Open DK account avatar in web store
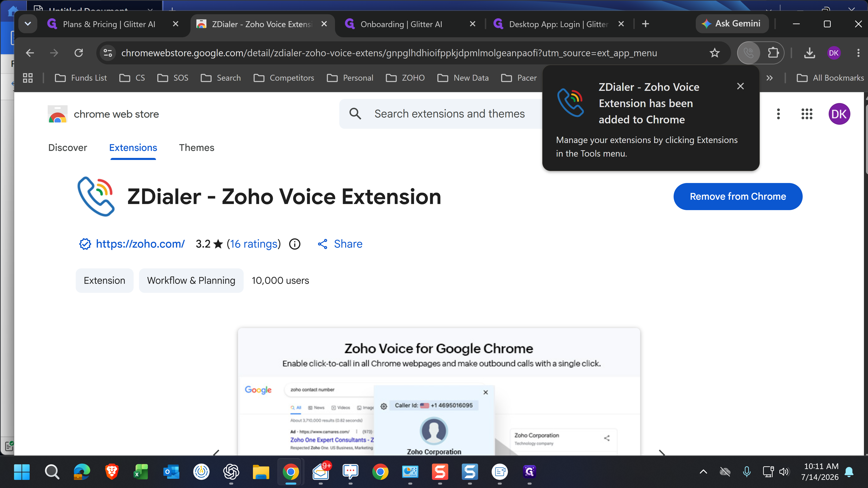Image resolution: width=868 pixels, height=488 pixels. 839,114
